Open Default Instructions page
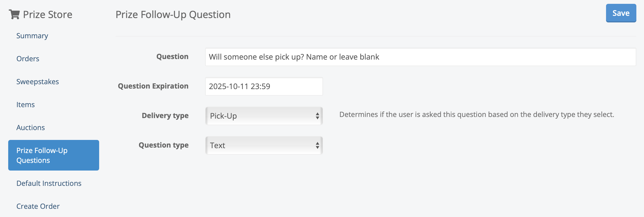Image resolution: width=644 pixels, height=217 pixels. [49, 183]
